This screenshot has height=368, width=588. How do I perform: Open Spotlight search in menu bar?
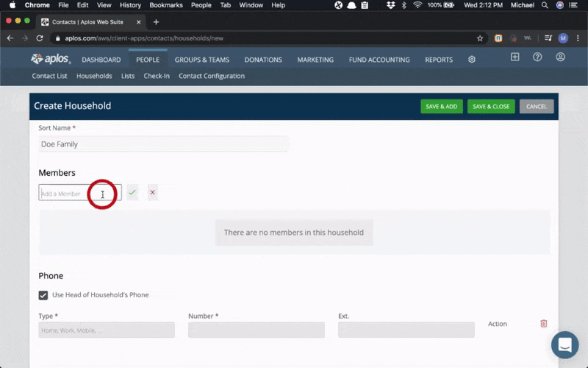(545, 5)
